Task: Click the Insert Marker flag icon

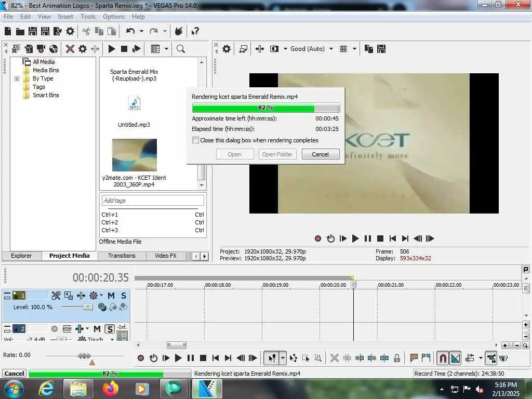Action: (414, 358)
